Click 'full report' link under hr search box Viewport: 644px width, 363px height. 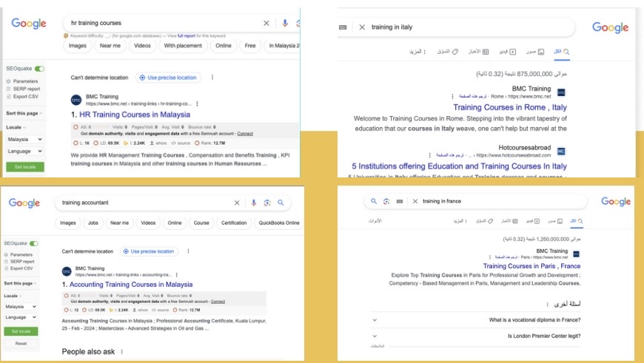click(186, 35)
